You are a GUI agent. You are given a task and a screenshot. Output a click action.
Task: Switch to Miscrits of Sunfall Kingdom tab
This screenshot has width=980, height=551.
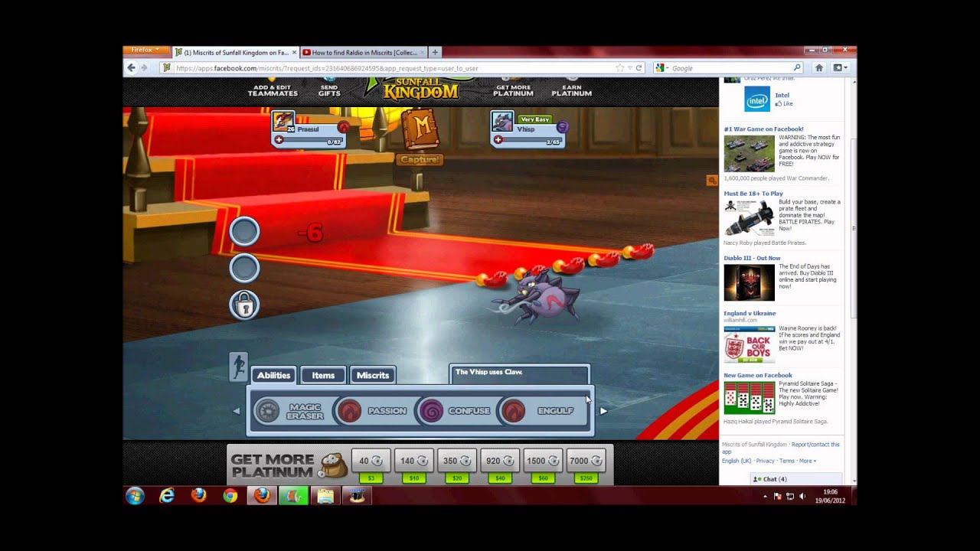pyautogui.click(x=236, y=53)
